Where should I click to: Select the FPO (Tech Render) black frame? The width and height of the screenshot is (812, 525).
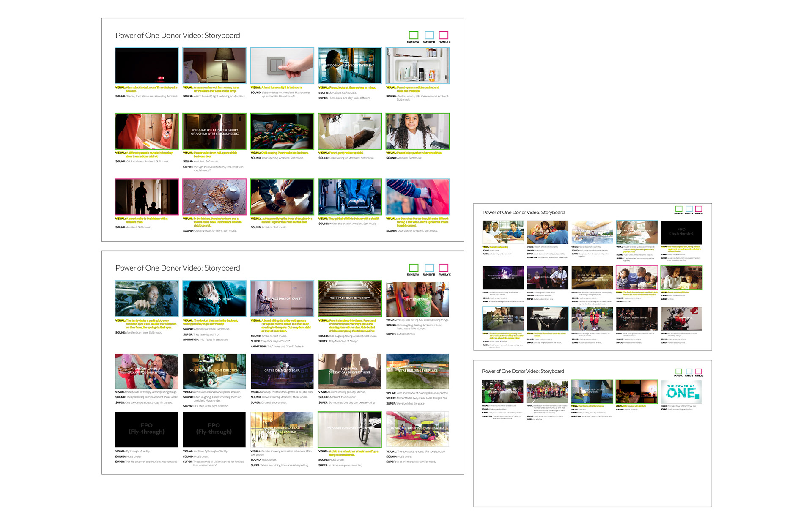(681, 232)
